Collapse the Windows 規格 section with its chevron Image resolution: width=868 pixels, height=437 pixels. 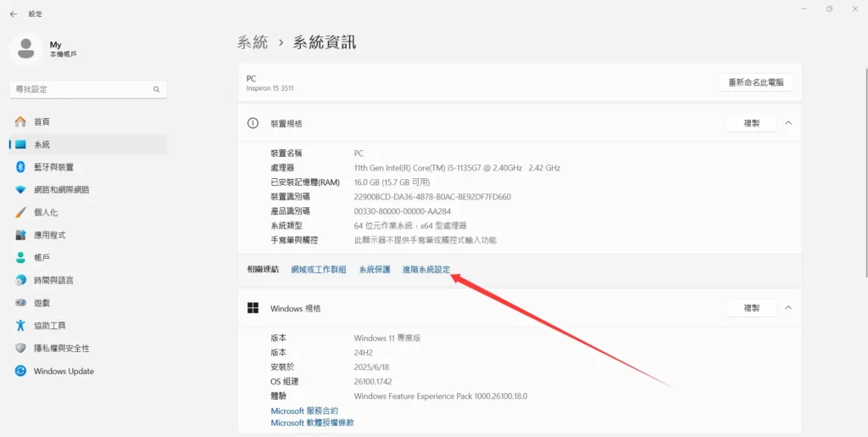pos(788,308)
